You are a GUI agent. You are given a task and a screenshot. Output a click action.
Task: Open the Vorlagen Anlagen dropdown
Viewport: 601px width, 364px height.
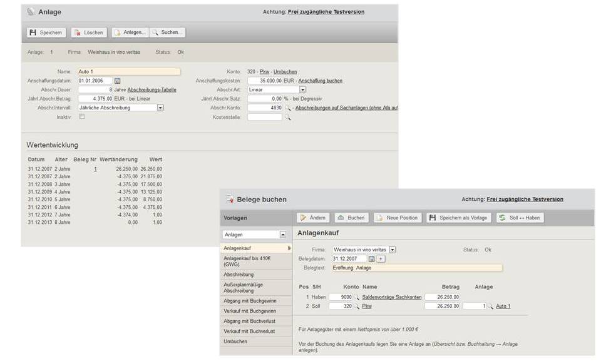coord(283,235)
